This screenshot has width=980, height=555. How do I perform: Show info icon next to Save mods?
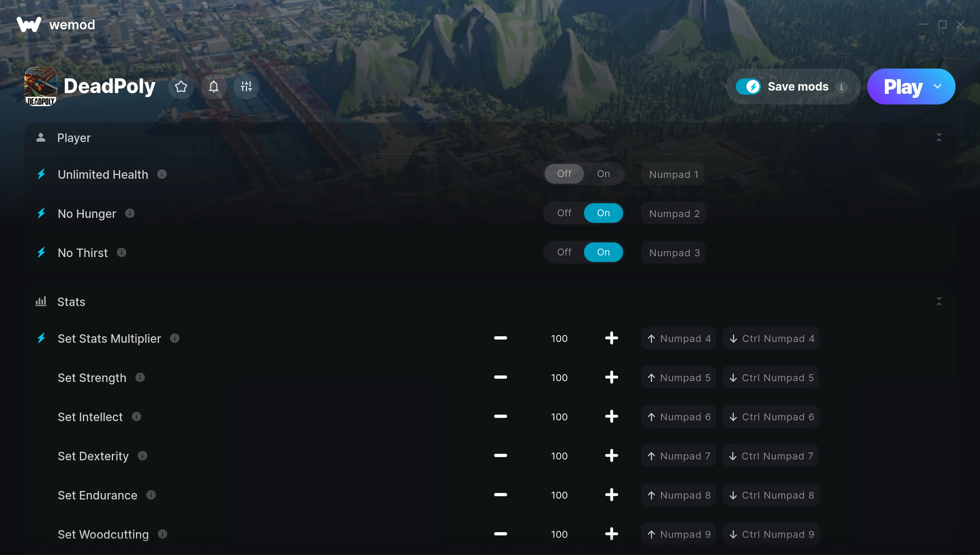[841, 87]
